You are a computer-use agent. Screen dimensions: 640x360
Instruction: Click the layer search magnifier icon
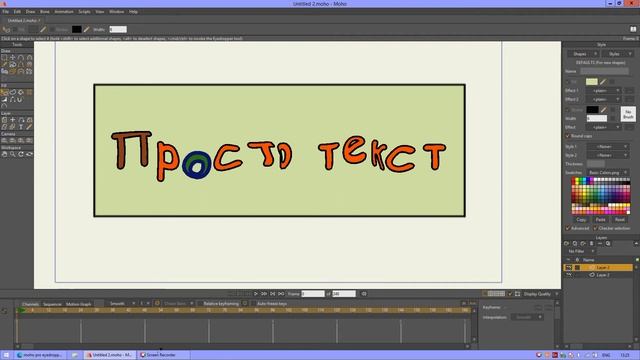608,243
